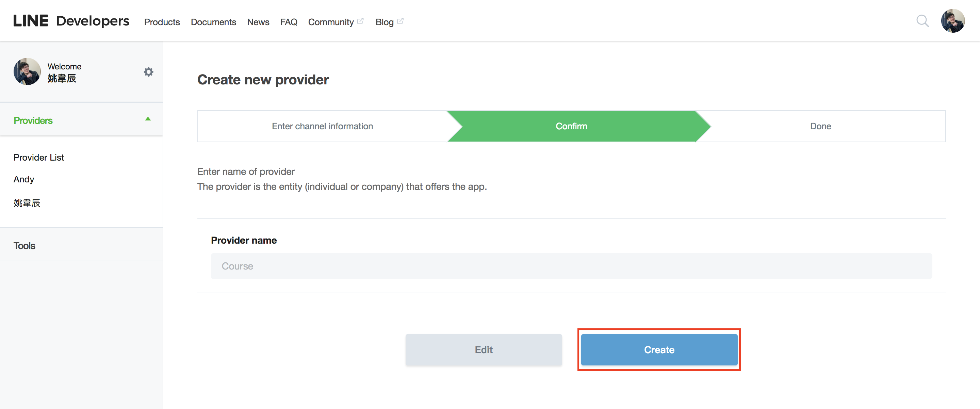Open the FAQ page
Screen dimensions: 980x409
pyautogui.click(x=288, y=22)
